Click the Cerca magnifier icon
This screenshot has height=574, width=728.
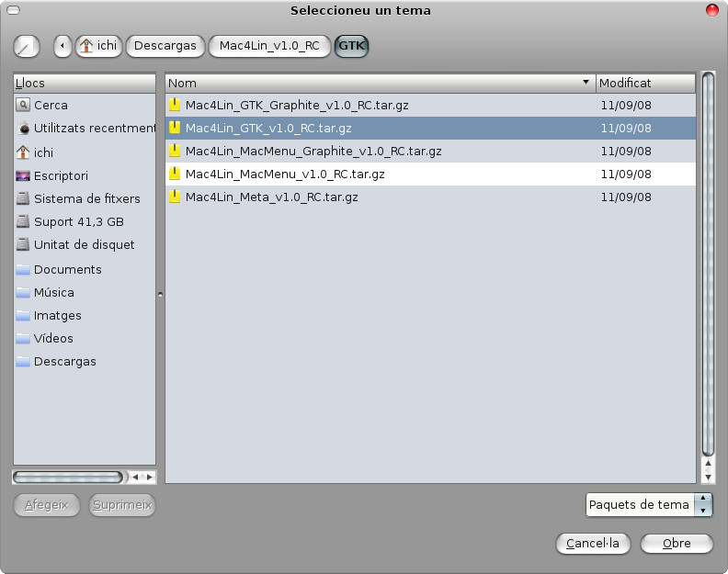23,105
